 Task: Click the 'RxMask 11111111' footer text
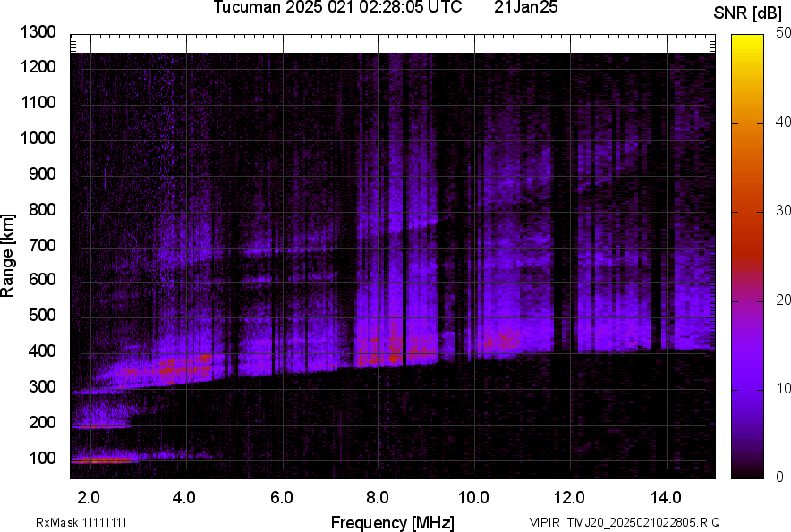81,522
